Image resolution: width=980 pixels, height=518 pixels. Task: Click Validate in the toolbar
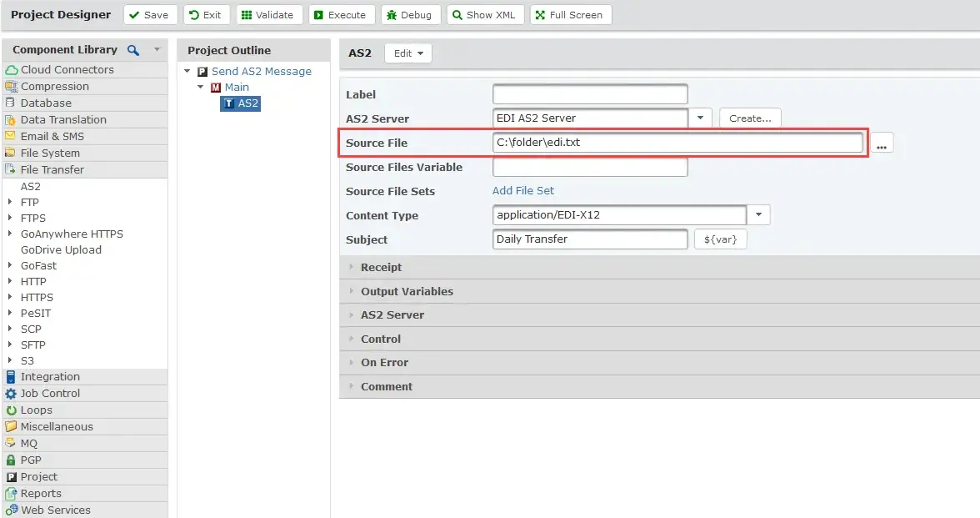[x=267, y=15]
